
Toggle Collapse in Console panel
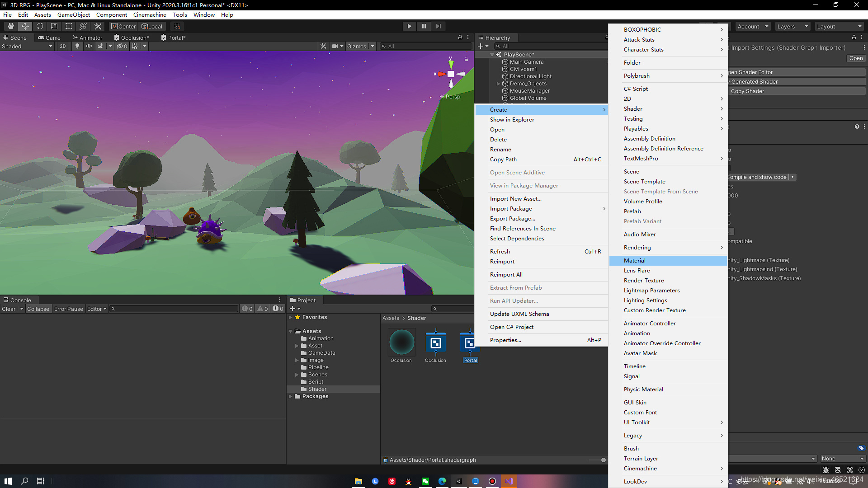point(38,309)
